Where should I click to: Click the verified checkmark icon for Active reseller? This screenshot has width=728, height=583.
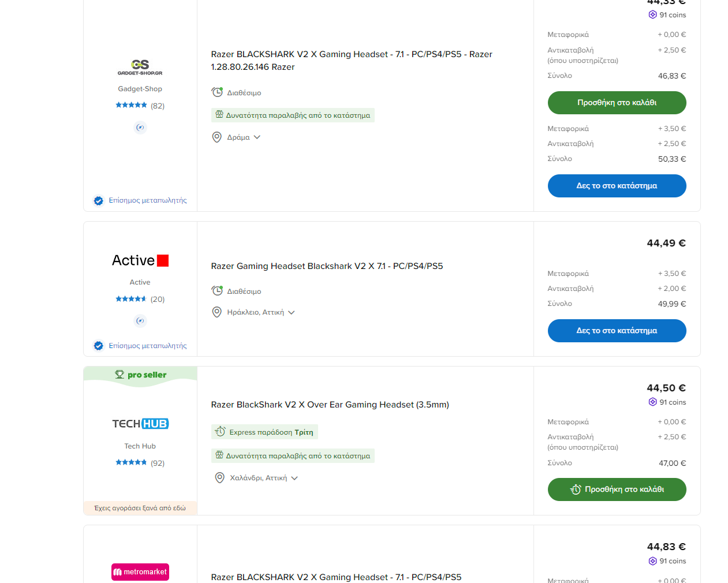coord(99,346)
